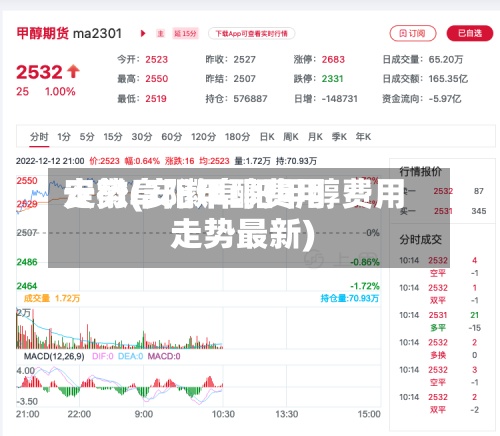Open the 年K yearly candlestick tab
The height and width of the screenshot is (436, 500).
pyautogui.click(x=363, y=137)
